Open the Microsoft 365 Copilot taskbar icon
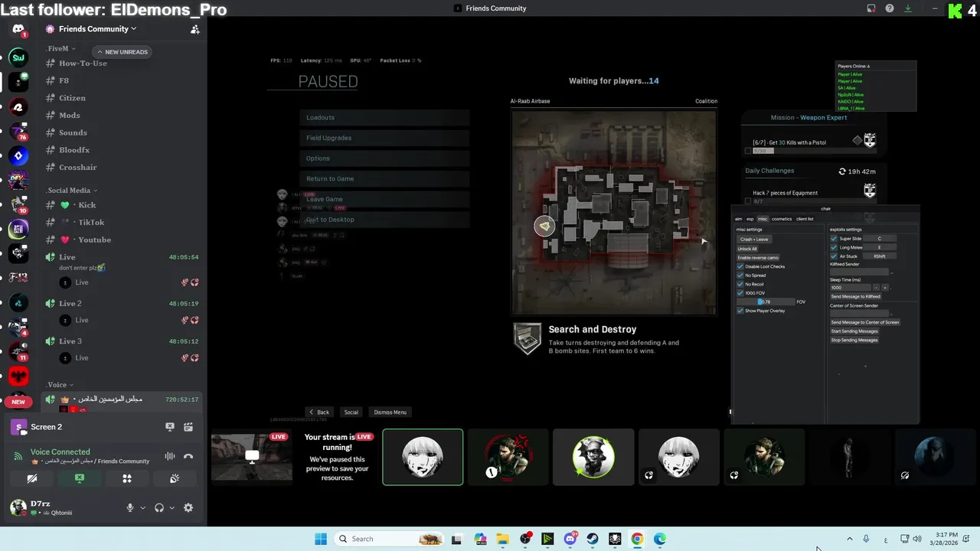This screenshot has height=551, width=980. click(480, 539)
